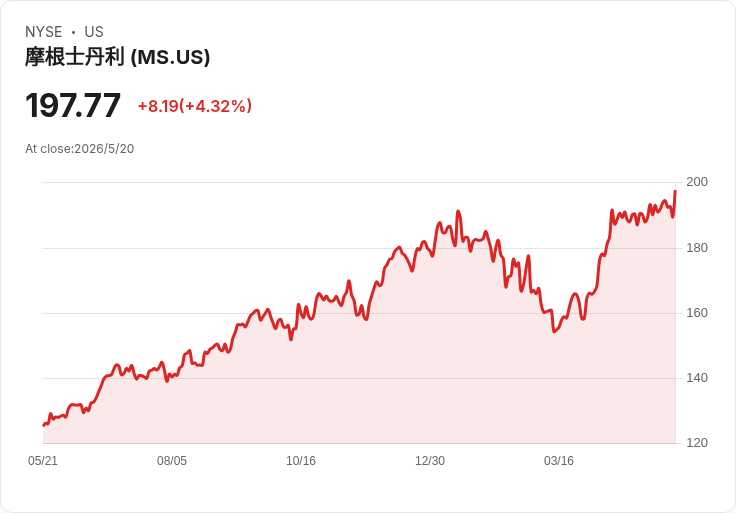Screen dimensions: 736x513
Task: Click the January peak of the price line
Action: [x=458, y=212]
